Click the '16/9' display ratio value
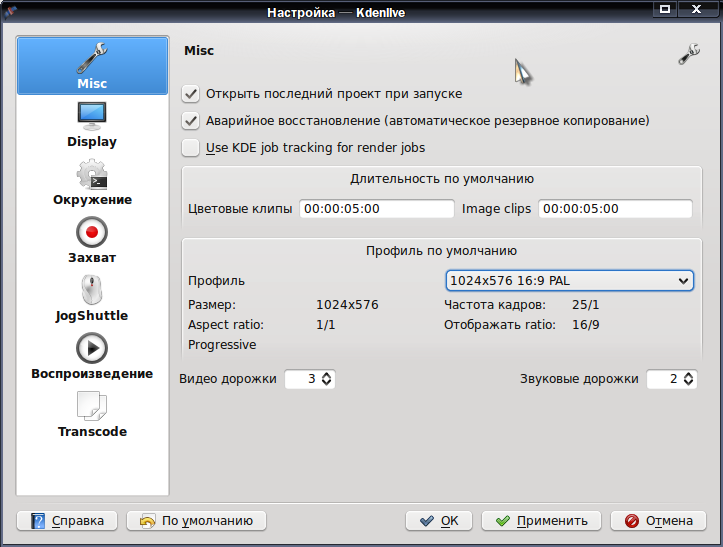Viewport: 723px width, 547px height. coord(586,325)
